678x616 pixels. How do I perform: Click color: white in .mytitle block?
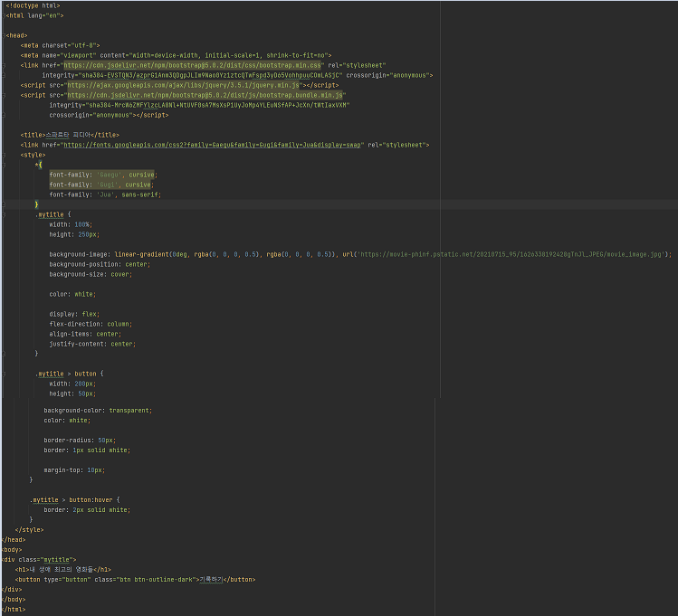72,294
